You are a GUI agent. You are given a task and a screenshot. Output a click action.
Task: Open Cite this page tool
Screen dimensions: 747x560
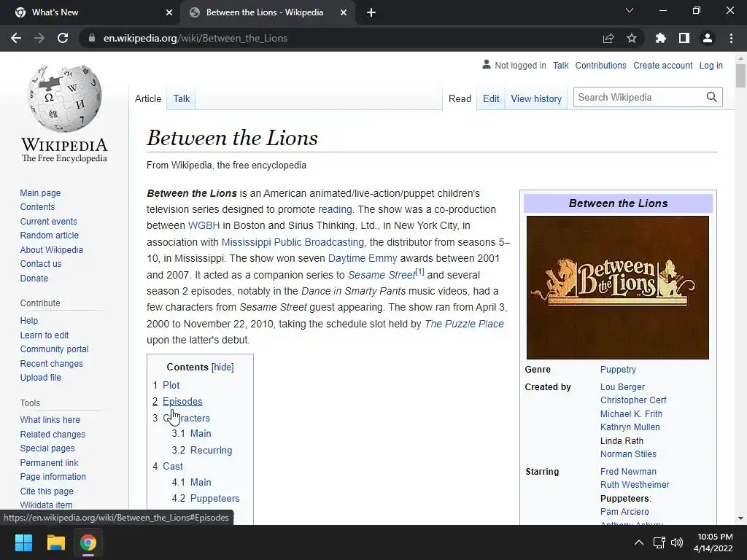point(47,491)
